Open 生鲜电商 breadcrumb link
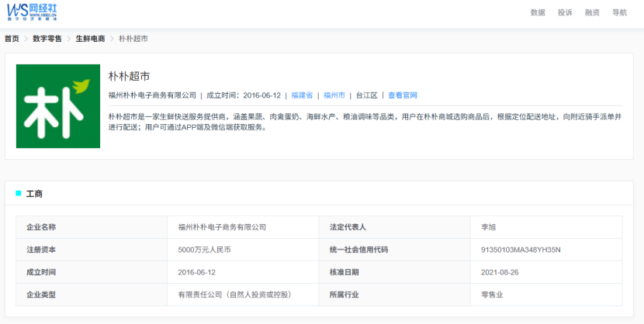Screen dimensions: 644x324 [x=90, y=39]
